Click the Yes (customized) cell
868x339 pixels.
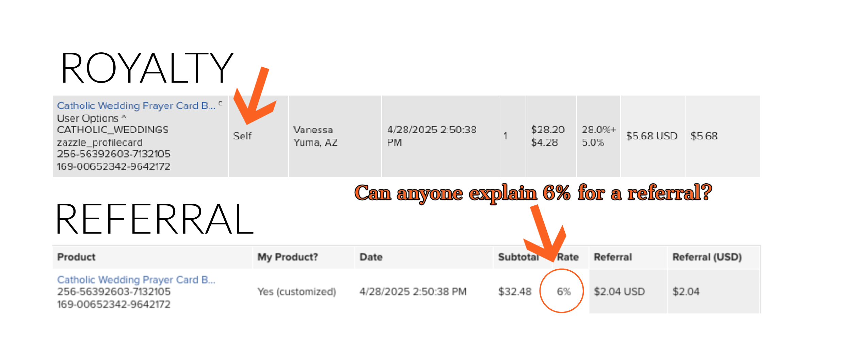tap(296, 291)
